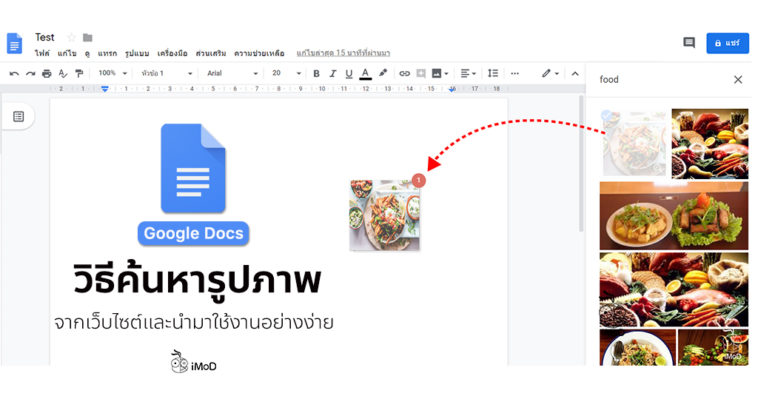Show the document outline

click(x=18, y=117)
